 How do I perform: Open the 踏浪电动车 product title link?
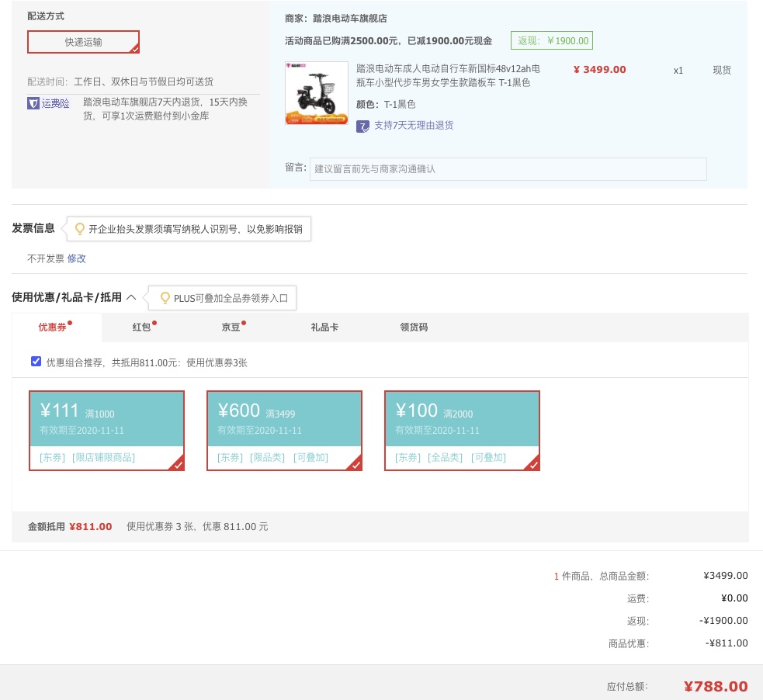point(448,75)
